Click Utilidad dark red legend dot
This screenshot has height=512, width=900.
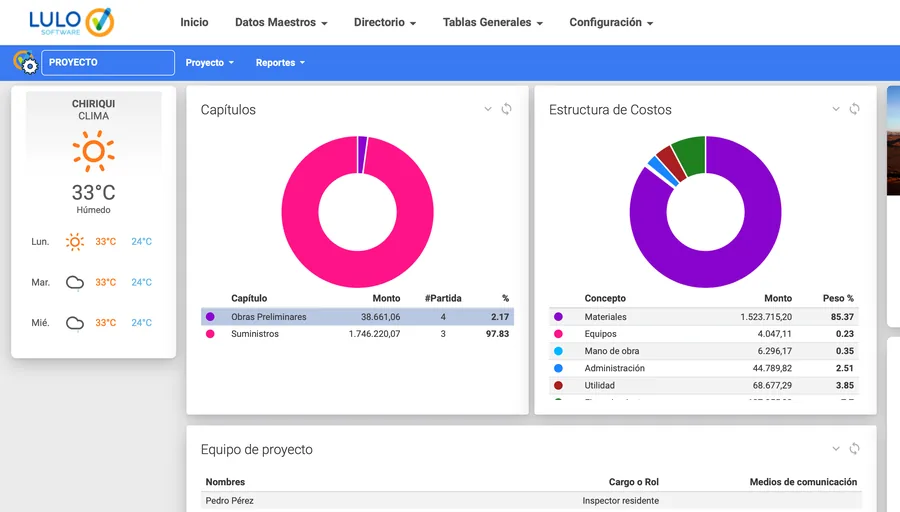coord(558,386)
